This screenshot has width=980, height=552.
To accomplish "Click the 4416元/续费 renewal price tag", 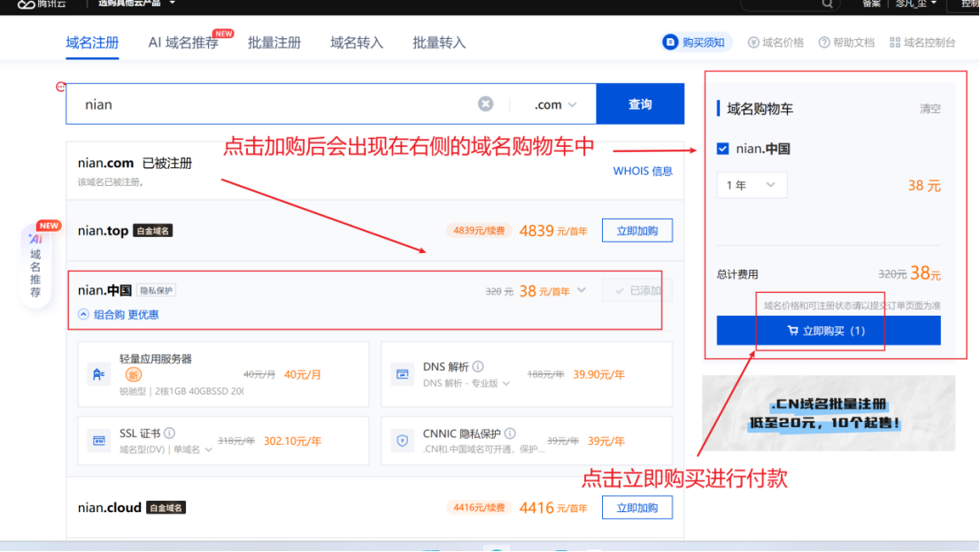I will point(479,508).
